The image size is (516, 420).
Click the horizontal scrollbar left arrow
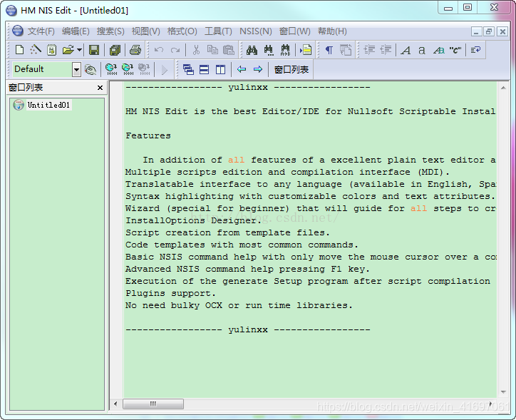point(115,404)
